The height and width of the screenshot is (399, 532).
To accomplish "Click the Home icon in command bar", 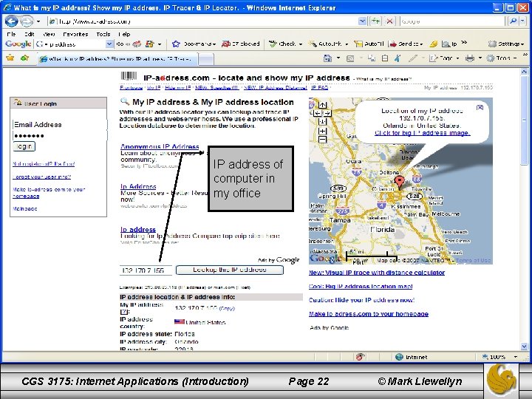I will coord(327,58).
